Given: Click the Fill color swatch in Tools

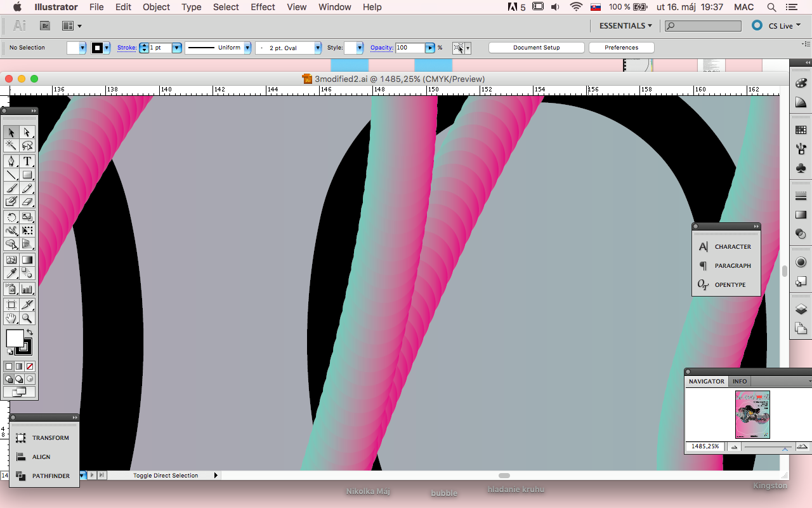Looking at the screenshot, I should click(x=15, y=338).
